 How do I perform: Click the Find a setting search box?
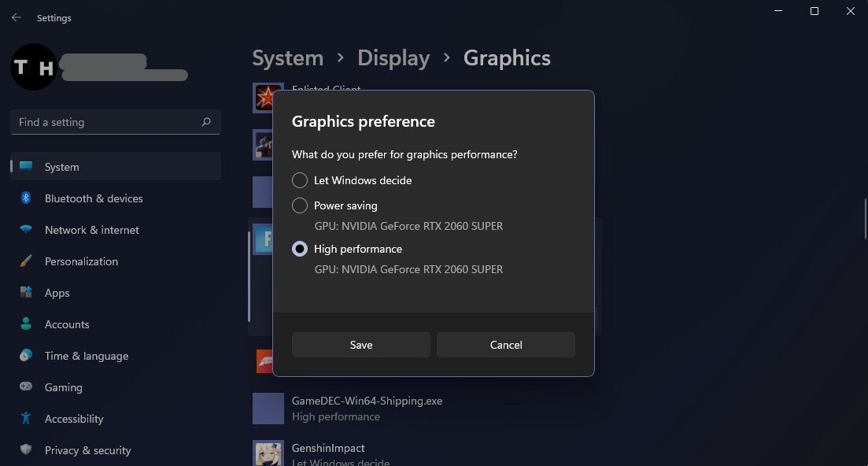(x=115, y=122)
